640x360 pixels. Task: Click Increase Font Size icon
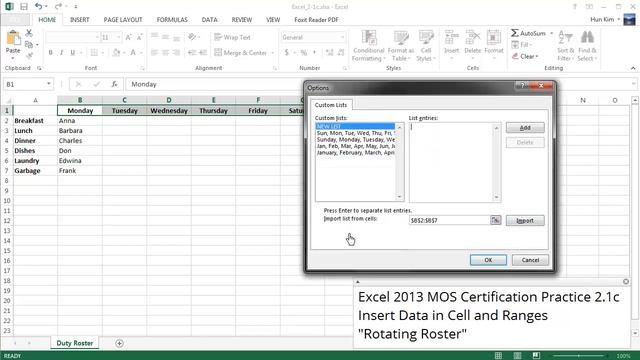tap(128, 37)
